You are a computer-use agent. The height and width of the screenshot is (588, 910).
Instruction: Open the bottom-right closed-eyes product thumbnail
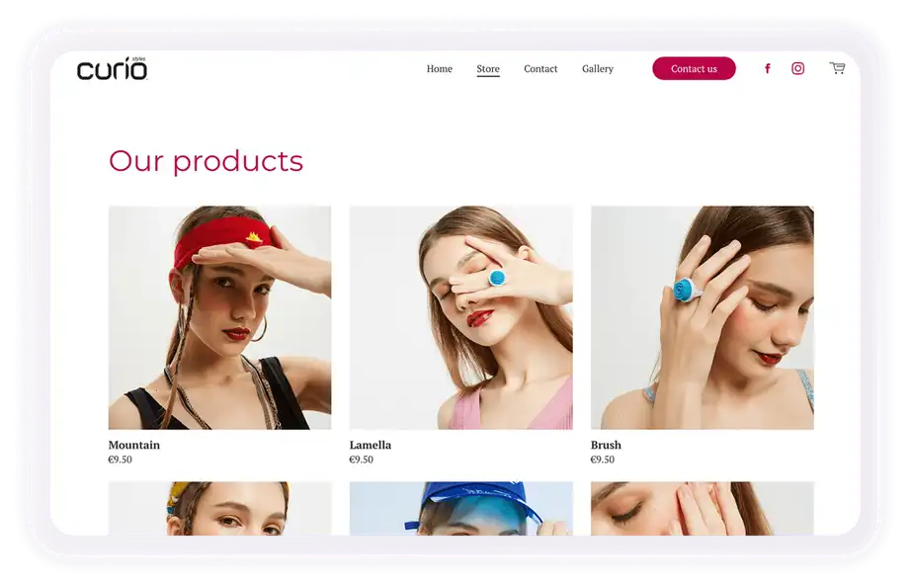pyautogui.click(x=703, y=509)
